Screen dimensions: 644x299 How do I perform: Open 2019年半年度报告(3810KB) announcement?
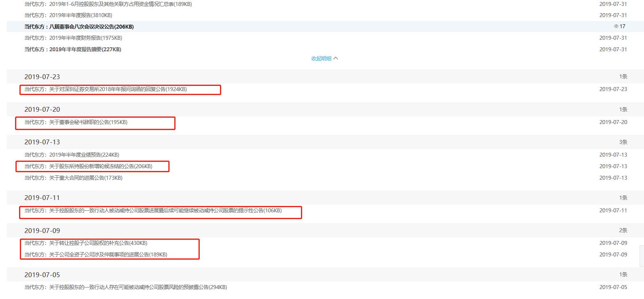pyautogui.click(x=68, y=15)
